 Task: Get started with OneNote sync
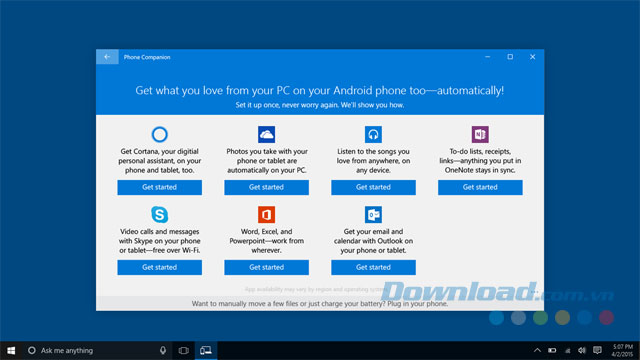480,187
